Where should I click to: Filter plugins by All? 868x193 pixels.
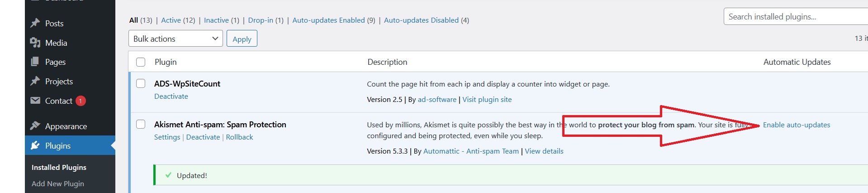pyautogui.click(x=133, y=20)
